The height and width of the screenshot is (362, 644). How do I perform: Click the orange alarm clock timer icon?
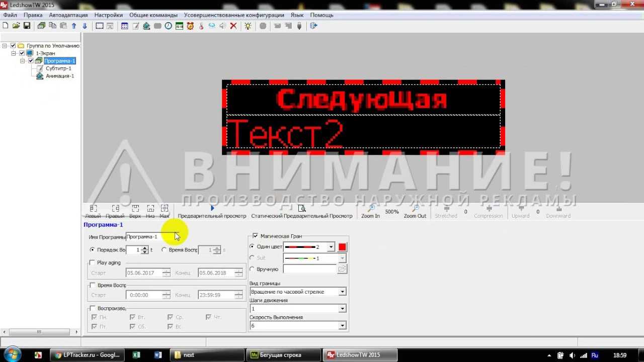tap(190, 26)
